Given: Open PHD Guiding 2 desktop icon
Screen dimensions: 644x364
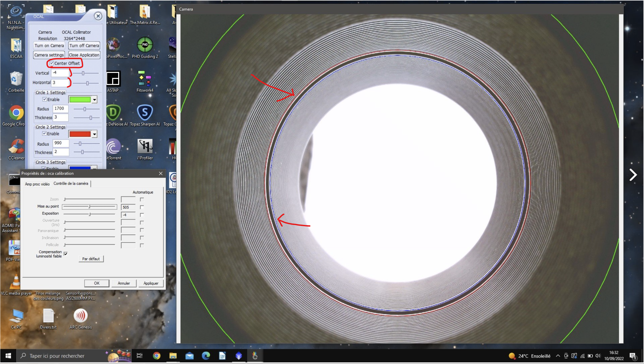Looking at the screenshot, I should pos(145,48).
